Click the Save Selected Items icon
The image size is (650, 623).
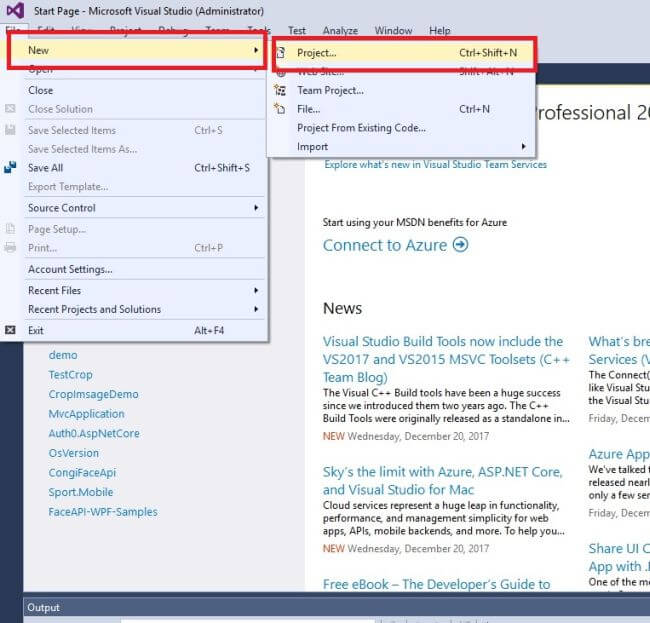(10, 130)
